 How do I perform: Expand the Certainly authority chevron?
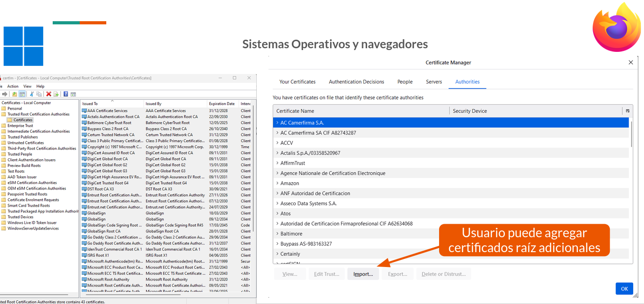[x=277, y=254]
